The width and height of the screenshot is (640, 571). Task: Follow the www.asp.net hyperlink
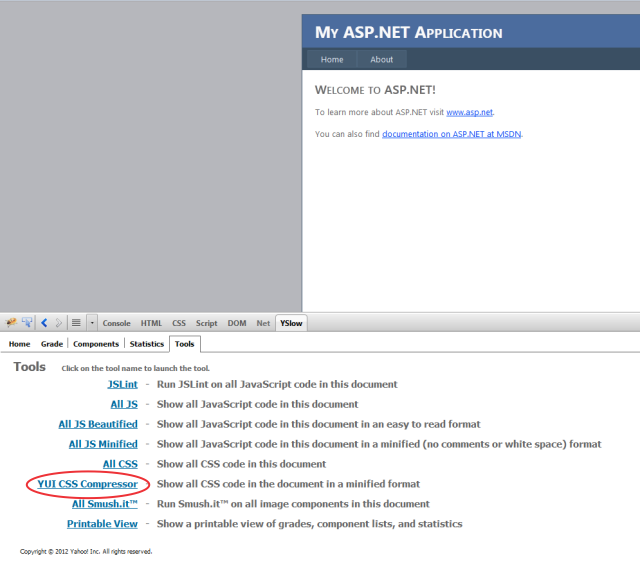point(469,112)
